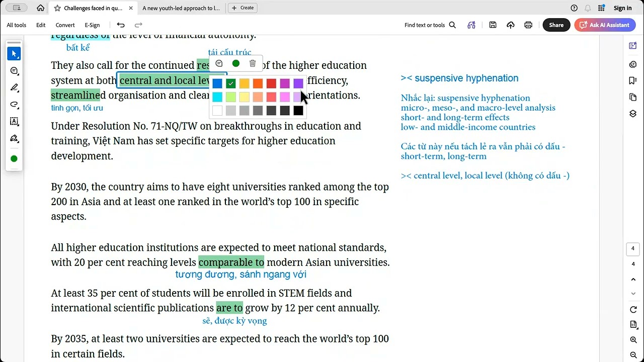Choose the zoom/comment search tool in left toolbar
This screenshot has width=644, height=362.
(14, 71)
